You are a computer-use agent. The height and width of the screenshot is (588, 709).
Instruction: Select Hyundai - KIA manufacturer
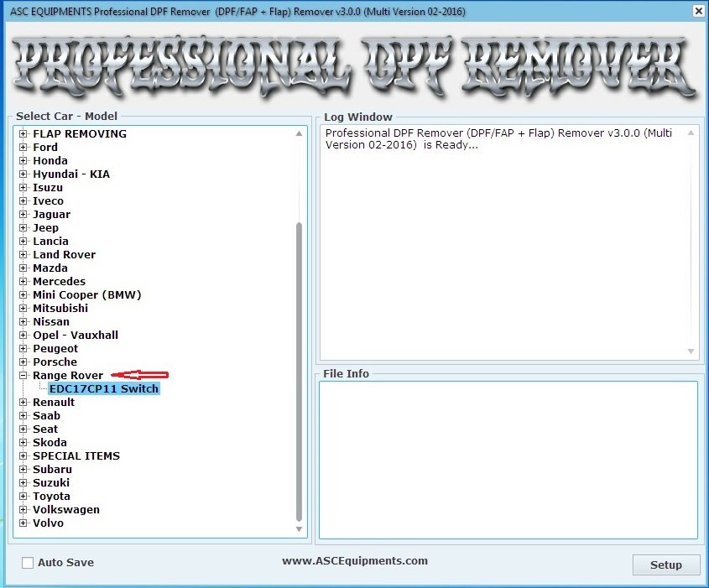[x=69, y=174]
